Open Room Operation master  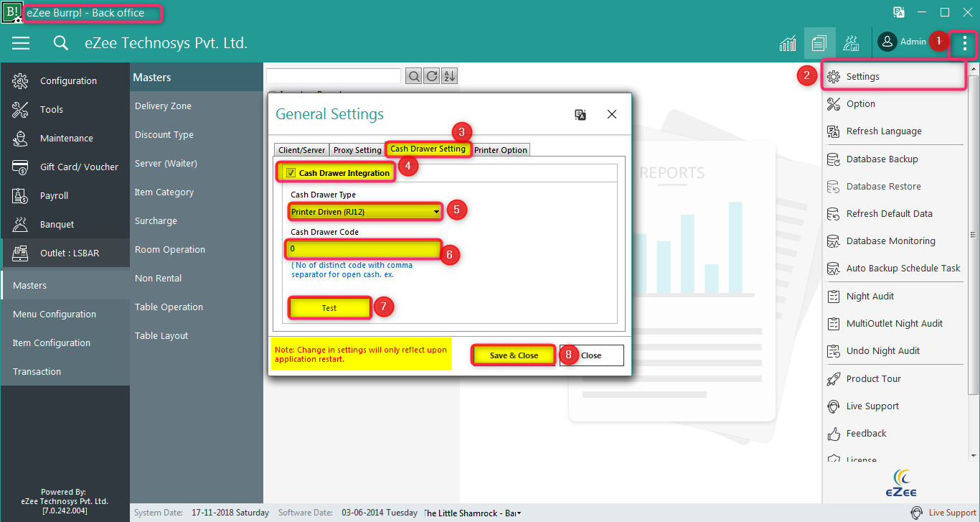tap(197, 249)
